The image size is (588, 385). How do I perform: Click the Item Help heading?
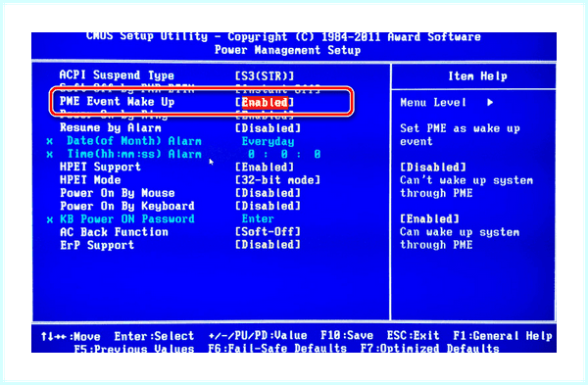click(478, 76)
